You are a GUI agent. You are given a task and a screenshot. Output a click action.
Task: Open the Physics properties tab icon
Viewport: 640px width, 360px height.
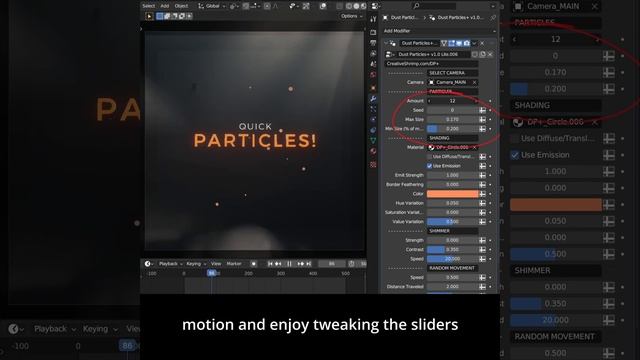(x=373, y=120)
